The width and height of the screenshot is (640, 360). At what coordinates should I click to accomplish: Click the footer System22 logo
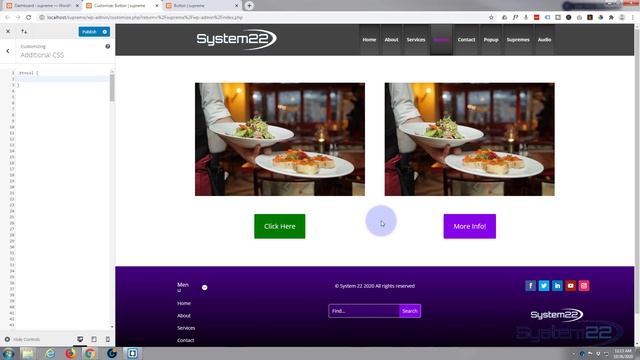tap(557, 315)
